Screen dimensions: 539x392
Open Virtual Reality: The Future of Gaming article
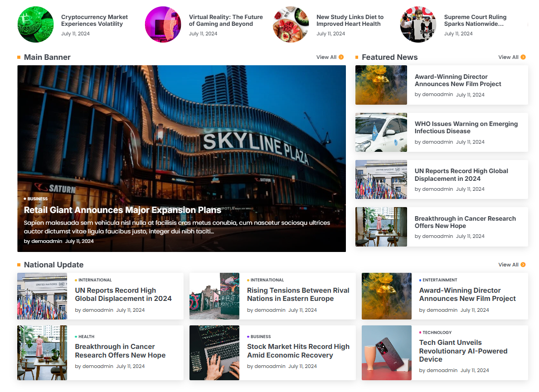pos(225,20)
